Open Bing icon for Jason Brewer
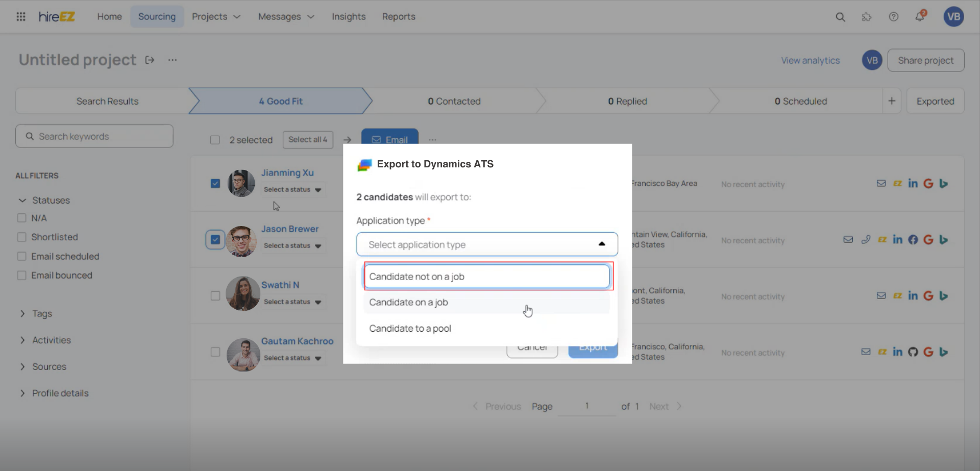This screenshot has width=980, height=471. 943,239
